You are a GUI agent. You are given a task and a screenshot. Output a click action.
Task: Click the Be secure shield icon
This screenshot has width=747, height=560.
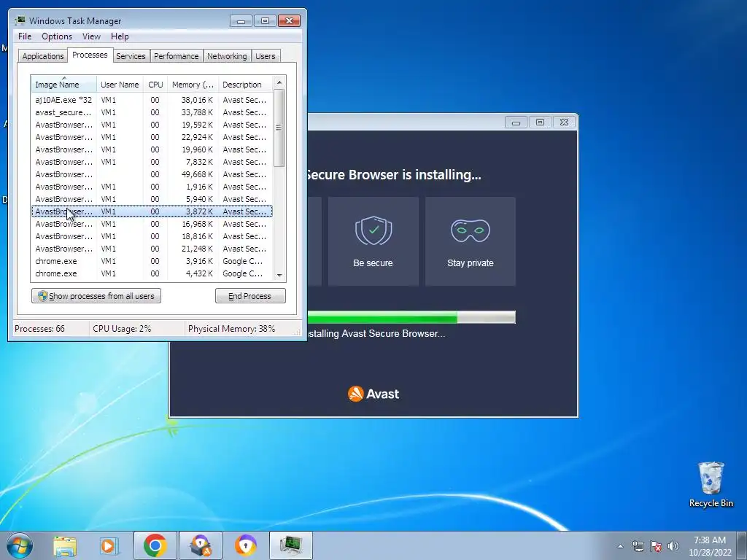[x=373, y=231]
